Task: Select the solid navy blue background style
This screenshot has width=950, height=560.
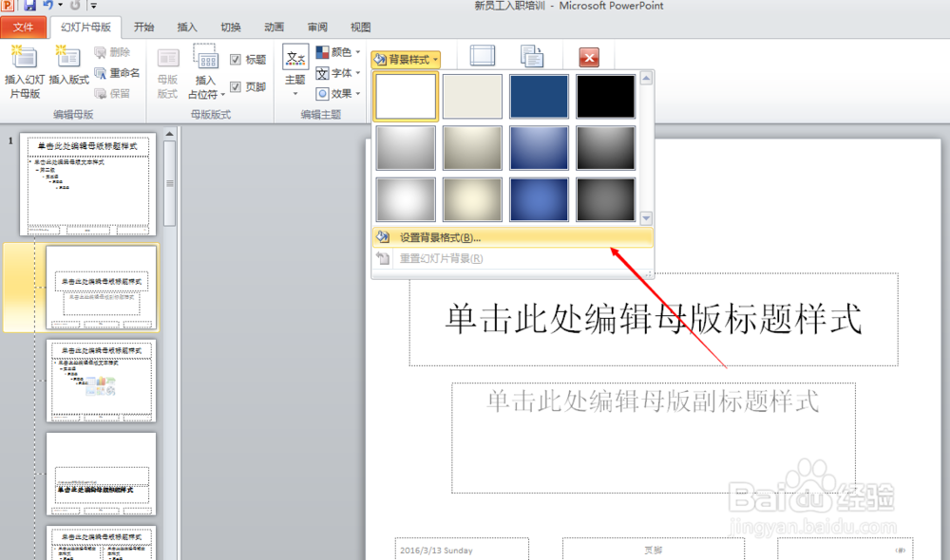Action: click(x=539, y=96)
